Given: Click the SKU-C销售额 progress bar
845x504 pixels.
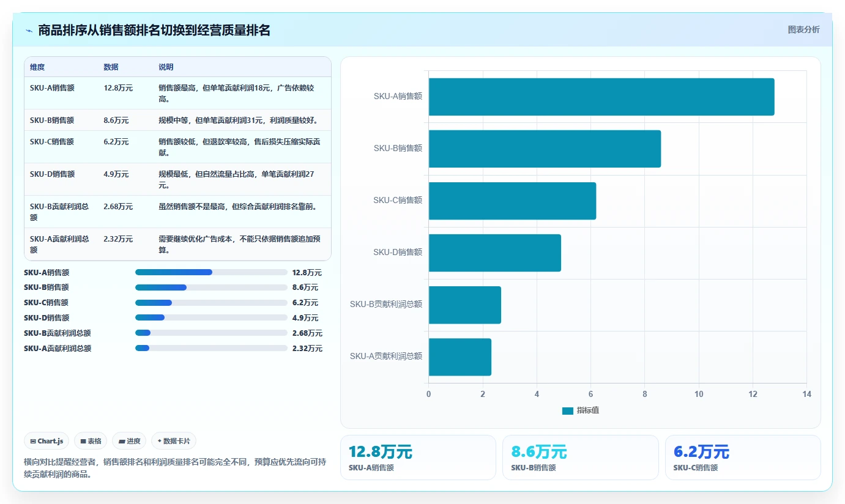Looking at the screenshot, I should 211,302.
